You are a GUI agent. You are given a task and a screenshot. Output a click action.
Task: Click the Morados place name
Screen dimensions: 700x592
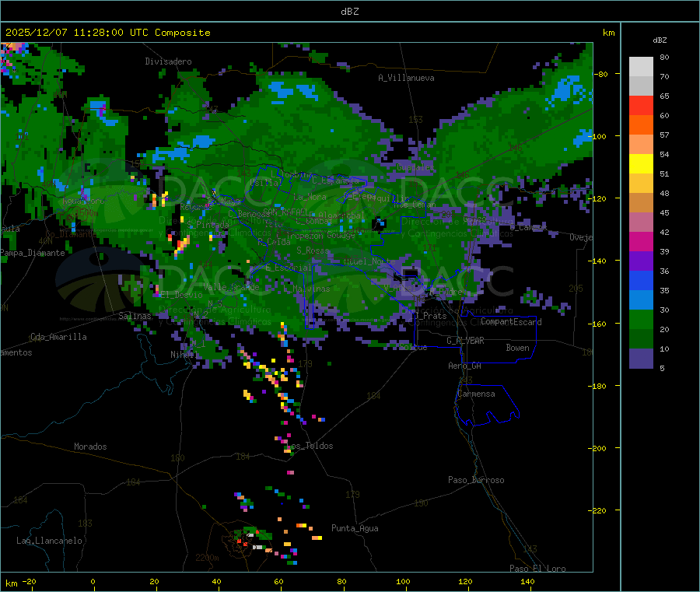(90, 447)
